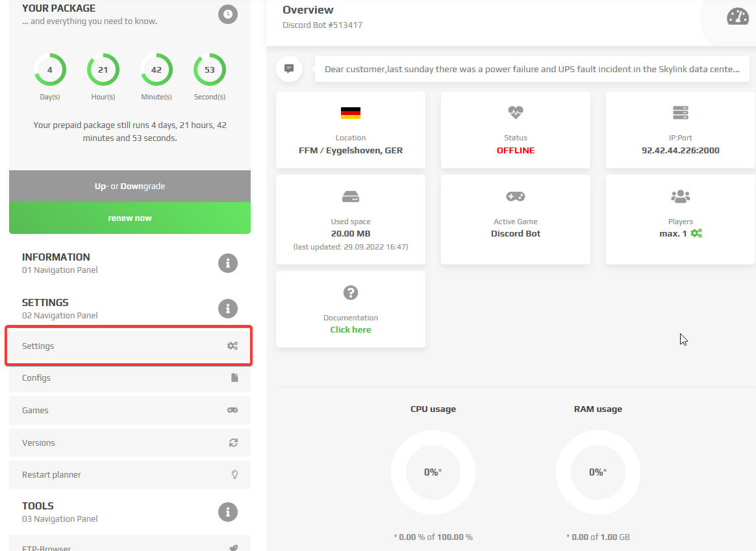Click the Hour(s) countdown ring showing 21
This screenshot has height=551, width=756.
pyautogui.click(x=103, y=70)
